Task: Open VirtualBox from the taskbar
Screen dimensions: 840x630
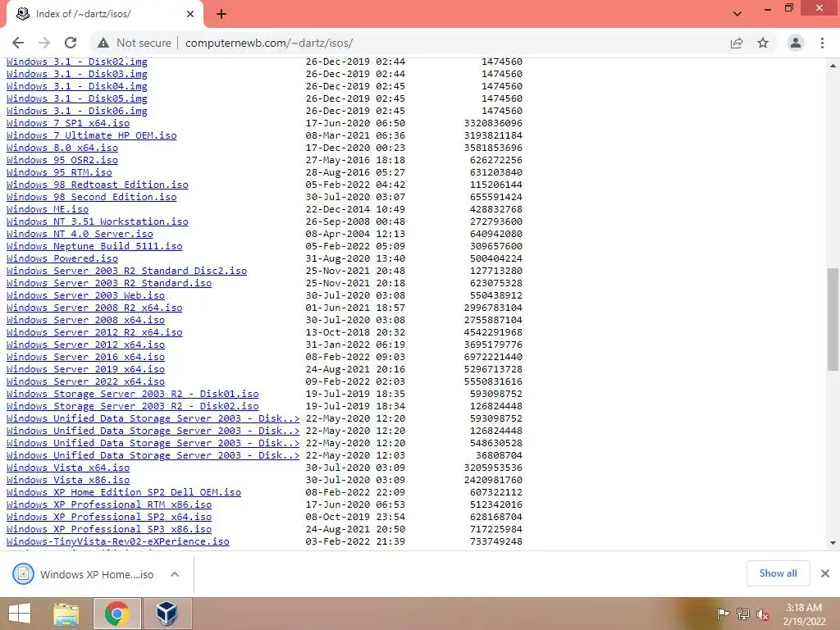Action: [167, 614]
